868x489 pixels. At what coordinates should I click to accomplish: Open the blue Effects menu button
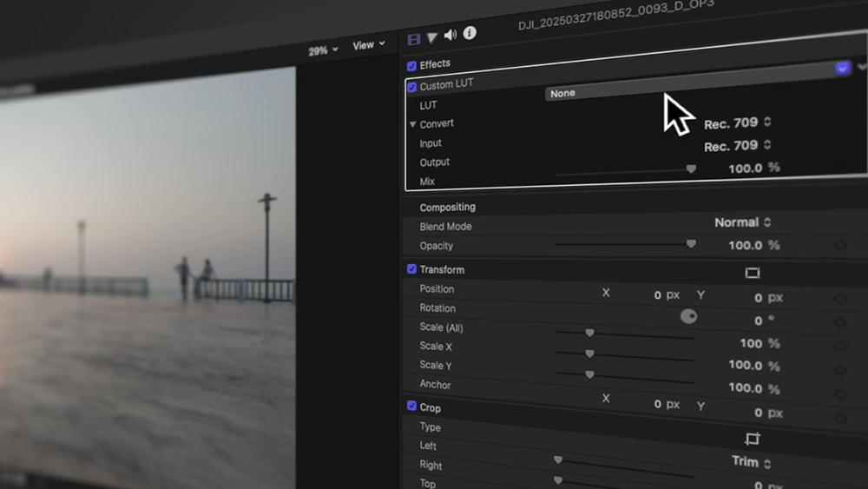coord(842,69)
